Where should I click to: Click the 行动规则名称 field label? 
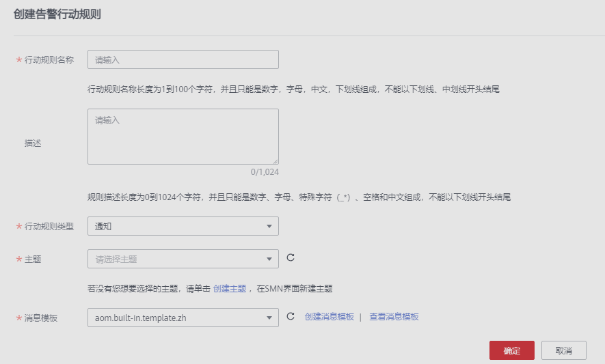coord(49,60)
